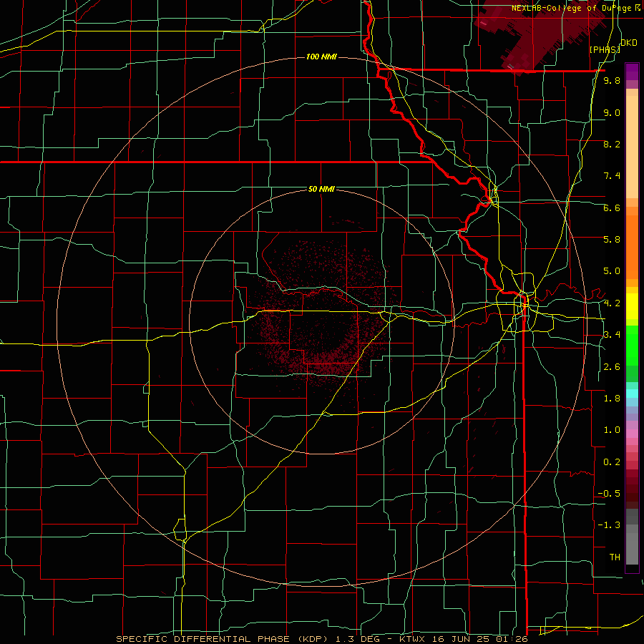Click the 1.0 value on color scale
Viewport: 644px width, 644px height.
click(612, 430)
